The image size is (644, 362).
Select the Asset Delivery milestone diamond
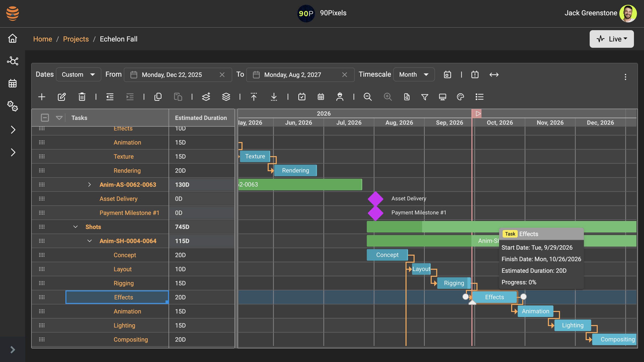375,199
